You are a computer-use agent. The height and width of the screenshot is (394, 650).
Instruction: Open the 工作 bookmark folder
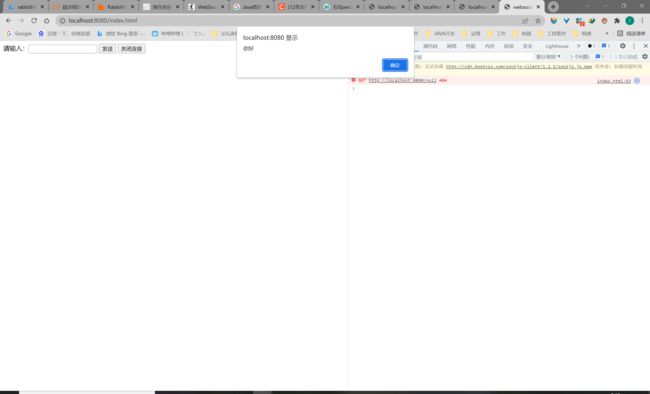tap(497, 34)
